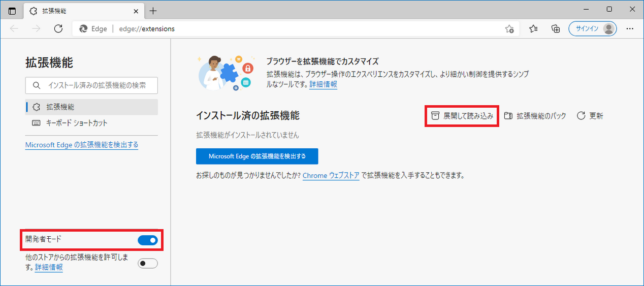Reload the page with the refresh icon
Viewport: 644px width, 286px height.
coord(58,29)
